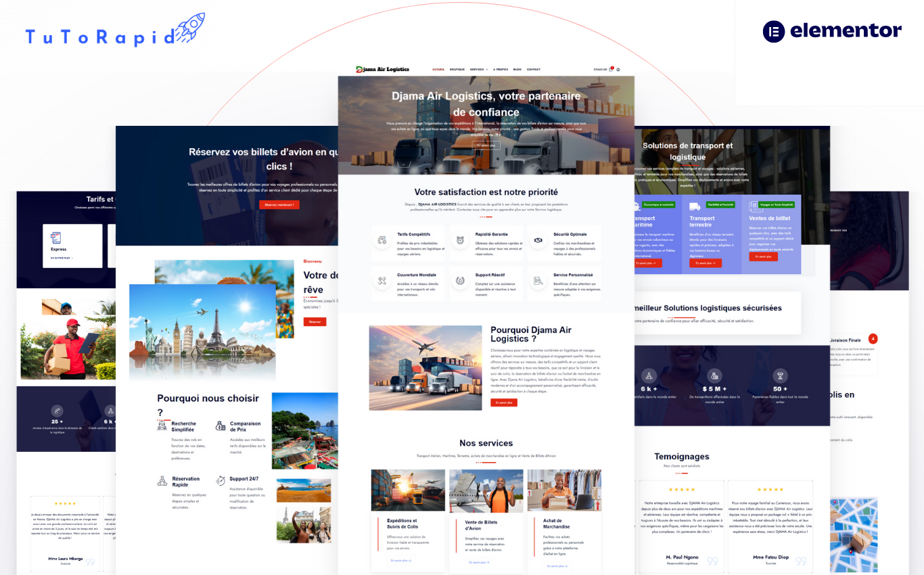Click the Recherche Simplifiée icon
Screen dimensions: 924x575
pos(162,425)
